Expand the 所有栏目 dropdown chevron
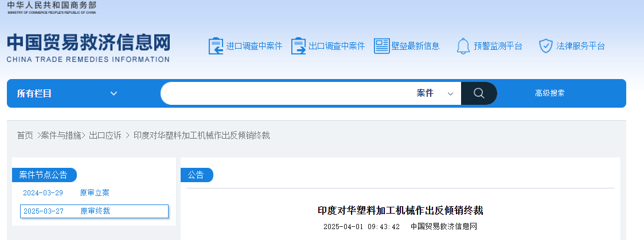The image size is (644, 240). [x=114, y=93]
